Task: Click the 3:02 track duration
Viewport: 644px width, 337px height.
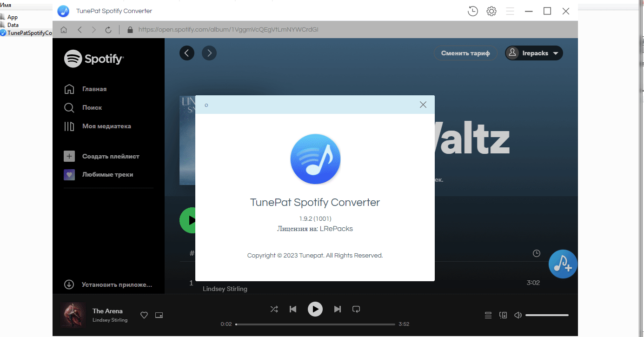Action: tap(533, 283)
